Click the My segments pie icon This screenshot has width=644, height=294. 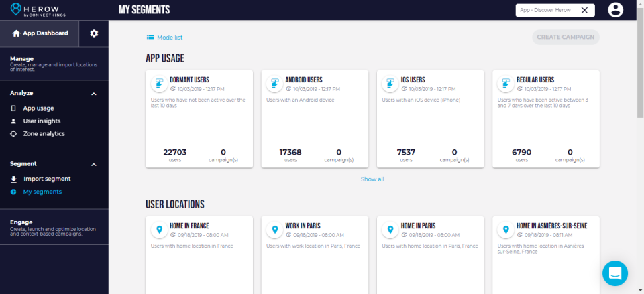[x=13, y=192]
